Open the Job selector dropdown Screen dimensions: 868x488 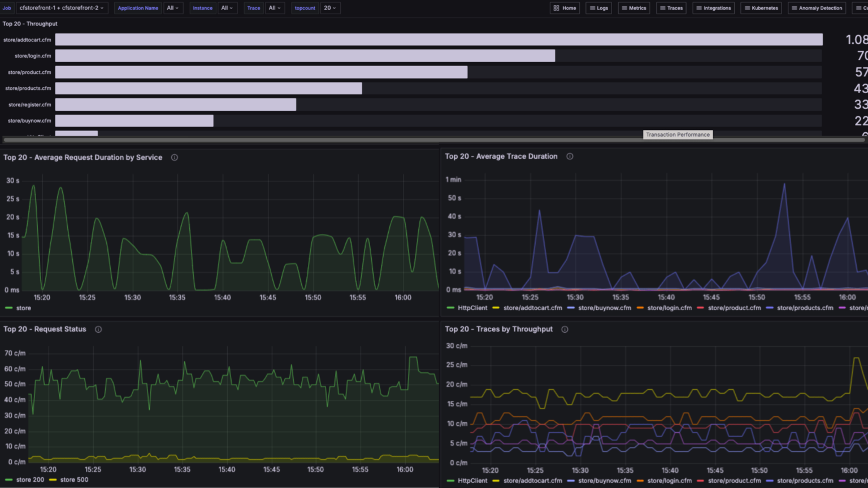tap(62, 8)
